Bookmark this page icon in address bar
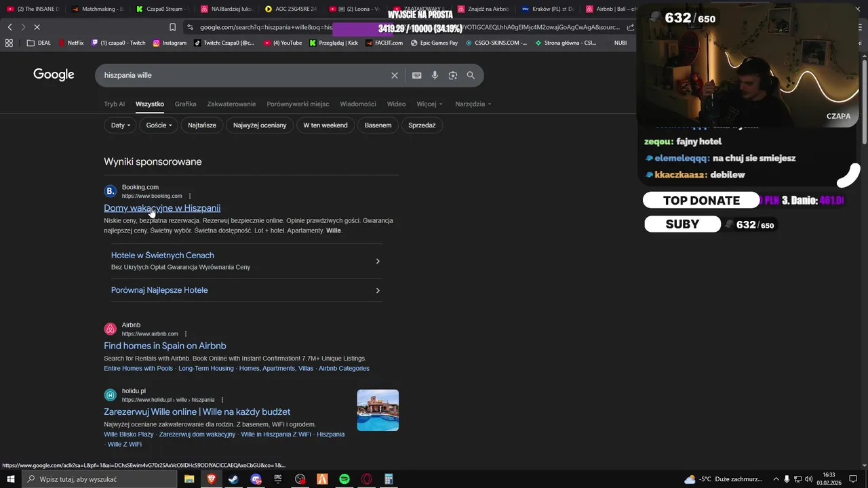The height and width of the screenshot is (488, 868). (172, 27)
